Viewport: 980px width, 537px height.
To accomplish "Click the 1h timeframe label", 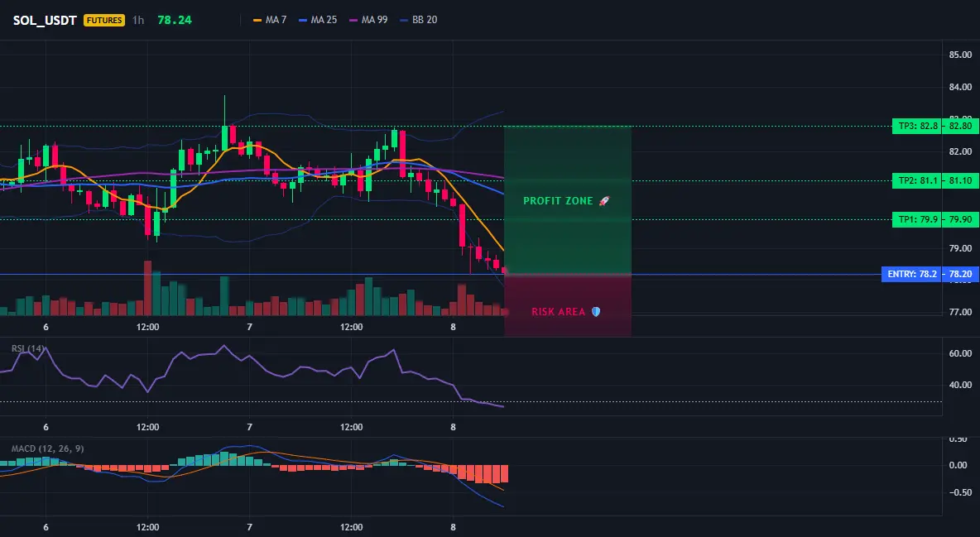I will point(138,20).
